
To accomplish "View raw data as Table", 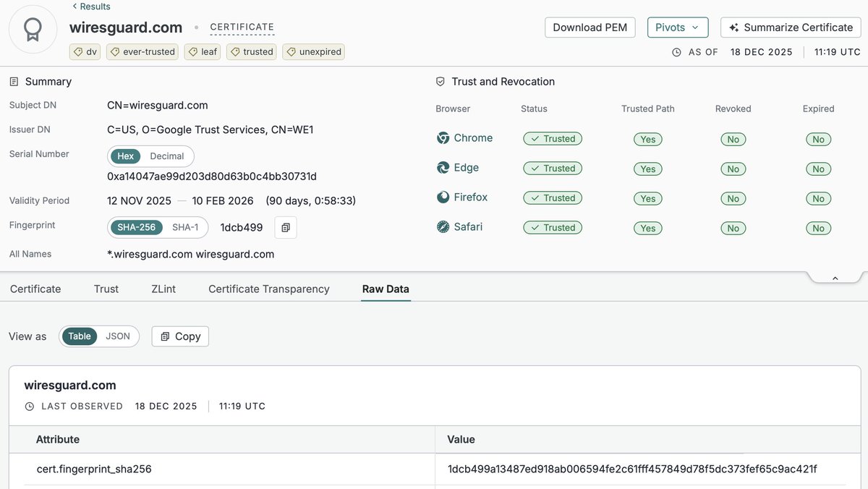I will pyautogui.click(x=80, y=336).
